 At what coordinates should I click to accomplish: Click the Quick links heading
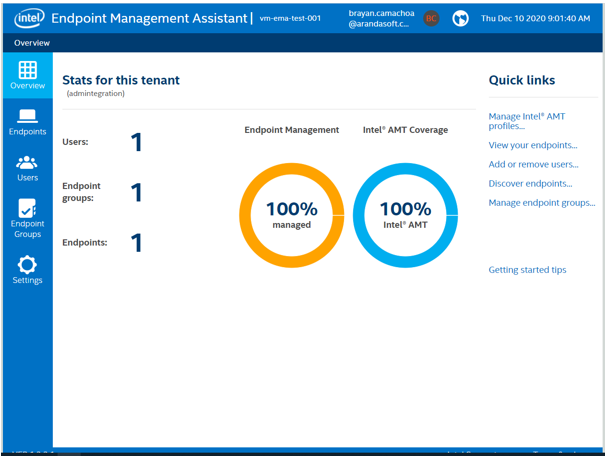(521, 80)
